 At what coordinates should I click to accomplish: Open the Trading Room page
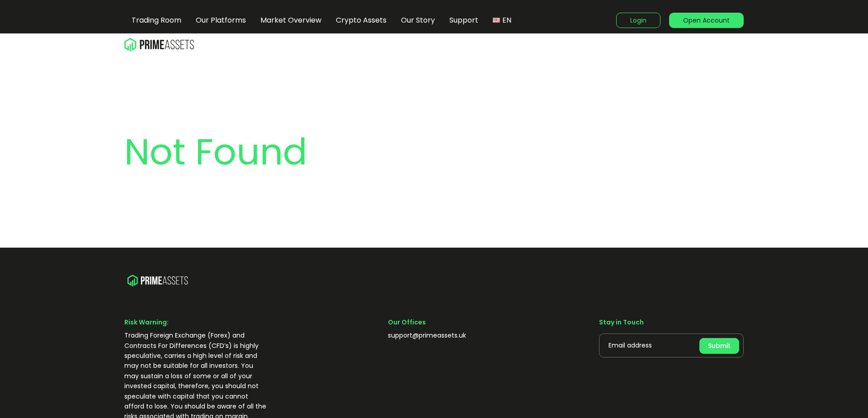coord(156,20)
